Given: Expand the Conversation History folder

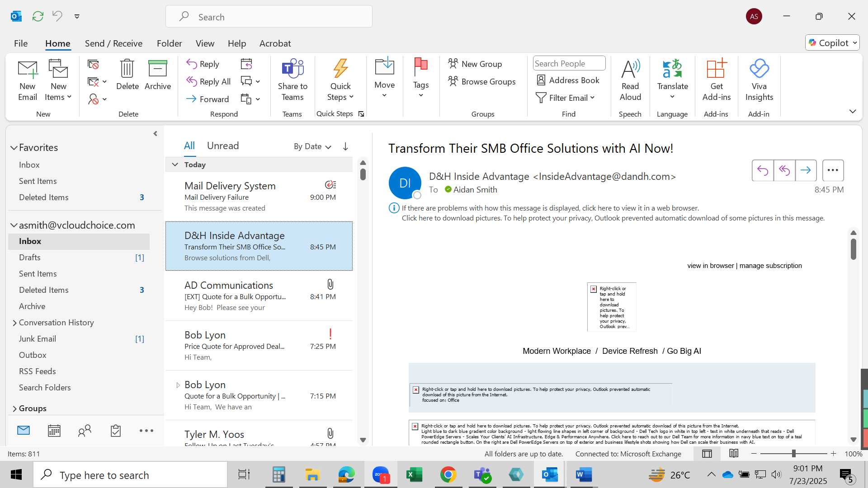Looking at the screenshot, I should coord(14,323).
